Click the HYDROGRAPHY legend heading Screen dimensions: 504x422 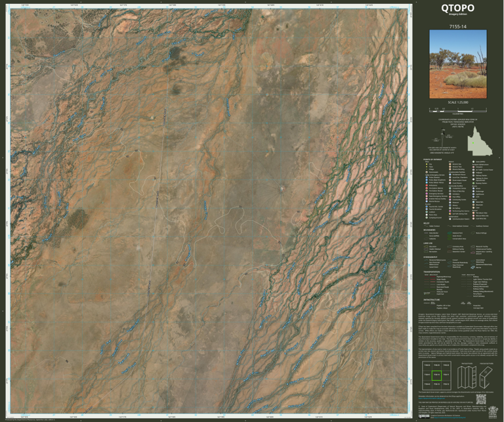click(430, 257)
